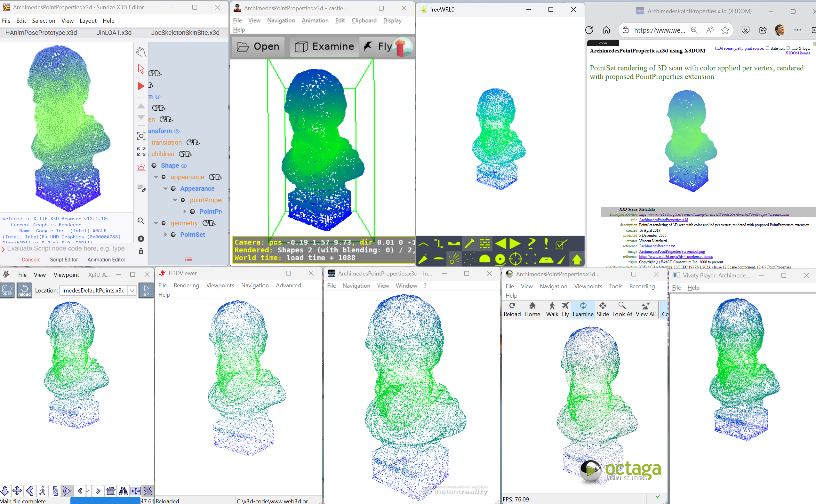
Task: Click the binoculars icon in Xj3D toolbar
Action: (123, 491)
